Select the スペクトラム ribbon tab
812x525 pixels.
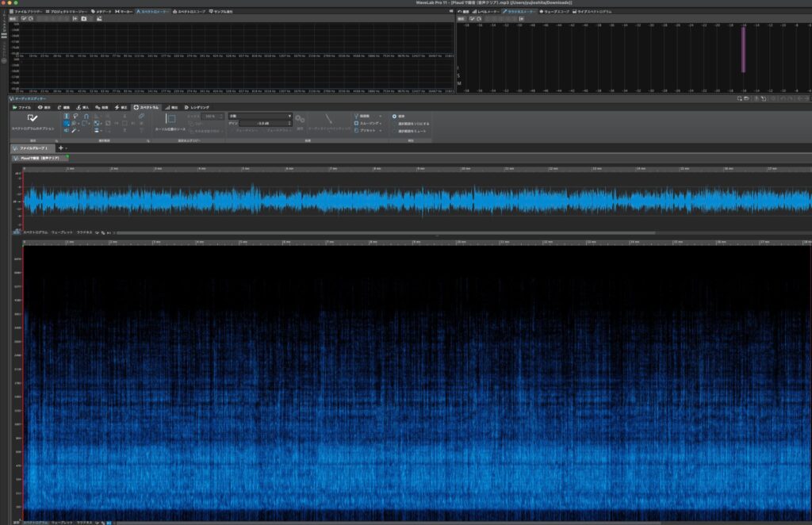146,108
